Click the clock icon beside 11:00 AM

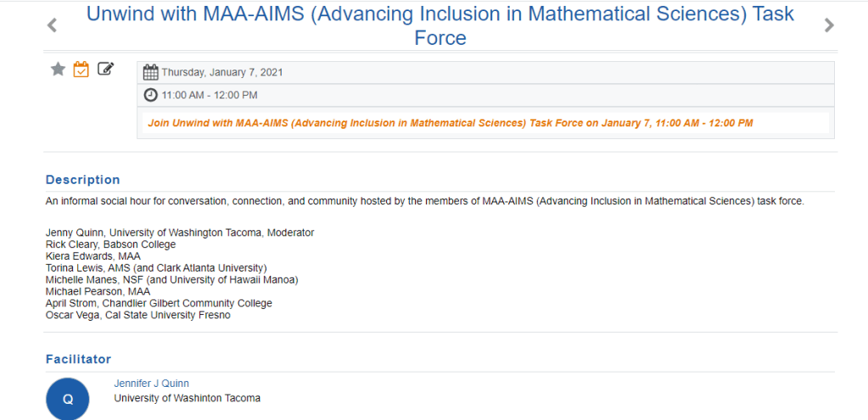click(x=151, y=95)
